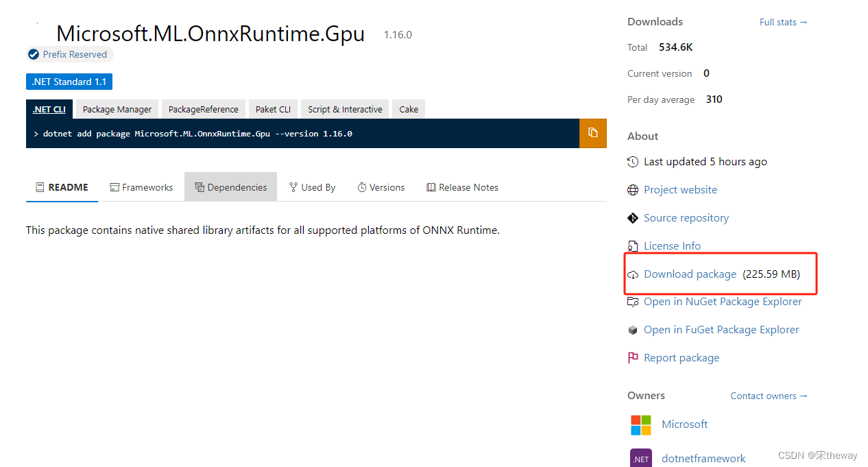Open the Used By tab
The width and height of the screenshot is (868, 467).
pyautogui.click(x=312, y=187)
